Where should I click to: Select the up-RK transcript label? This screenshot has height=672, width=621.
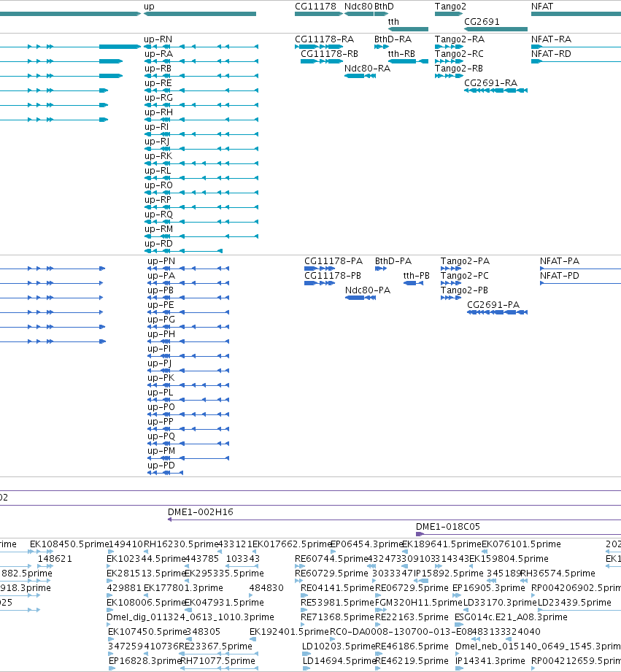[x=158, y=156]
